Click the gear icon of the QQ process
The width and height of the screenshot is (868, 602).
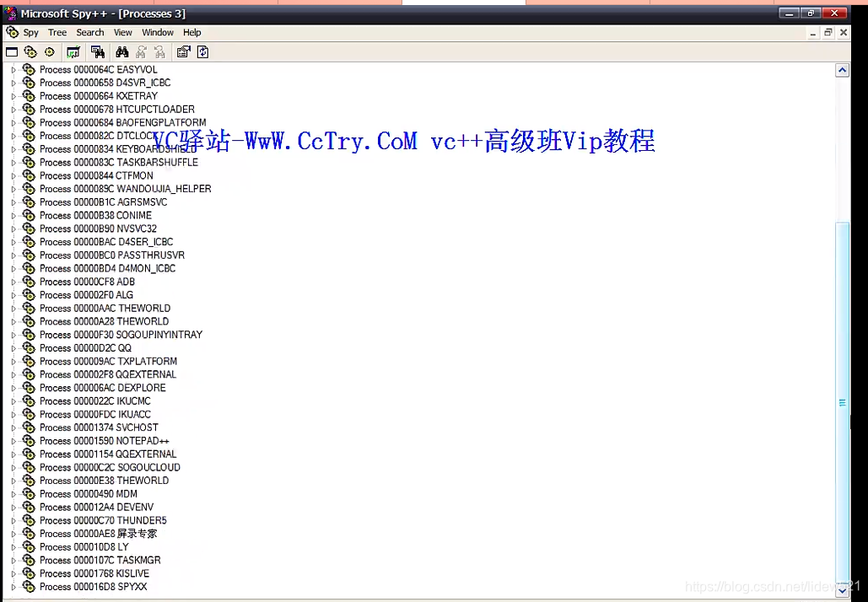29,348
